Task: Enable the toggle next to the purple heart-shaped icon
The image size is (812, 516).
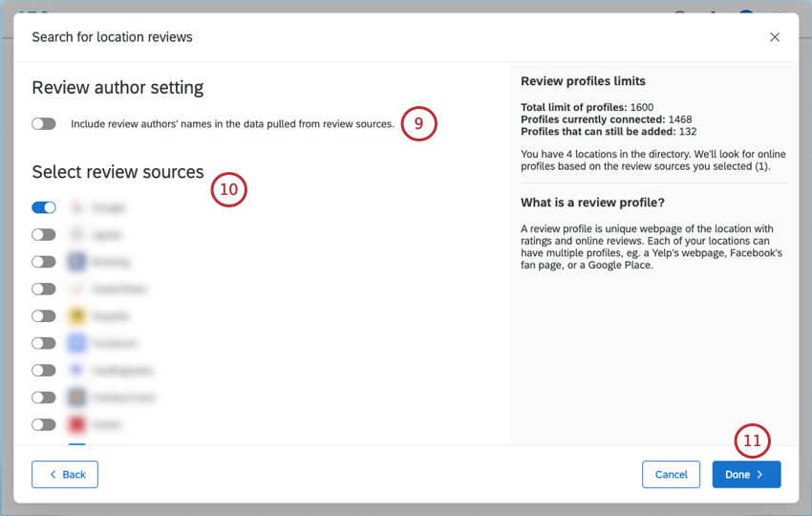Action: point(44,371)
